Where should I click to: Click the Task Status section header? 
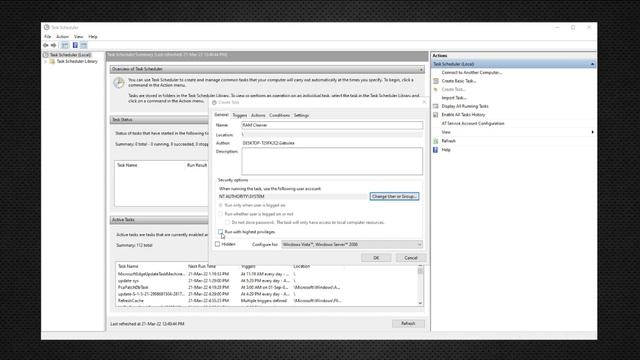(159, 120)
